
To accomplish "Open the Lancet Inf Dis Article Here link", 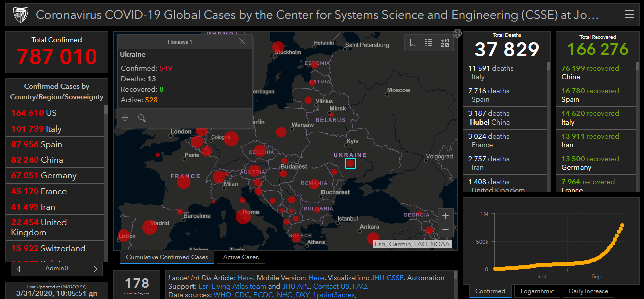I will [245, 278].
